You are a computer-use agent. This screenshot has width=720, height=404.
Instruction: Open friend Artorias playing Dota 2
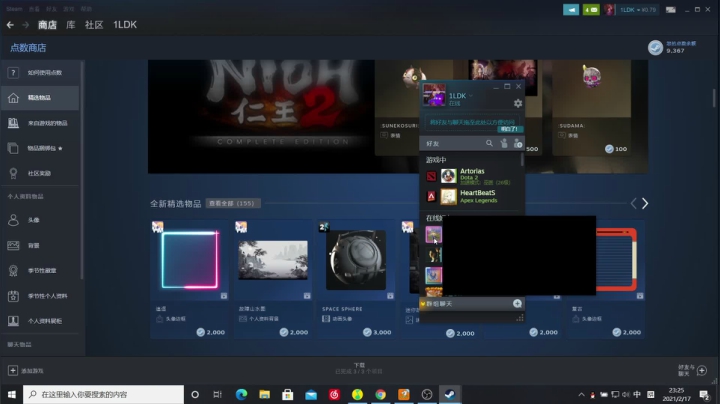[472, 176]
